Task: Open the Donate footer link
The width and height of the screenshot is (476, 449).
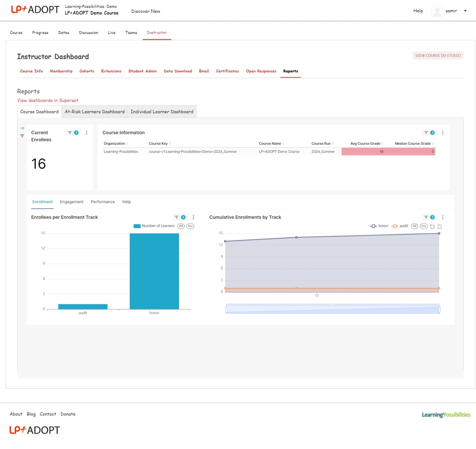Action: click(68, 414)
